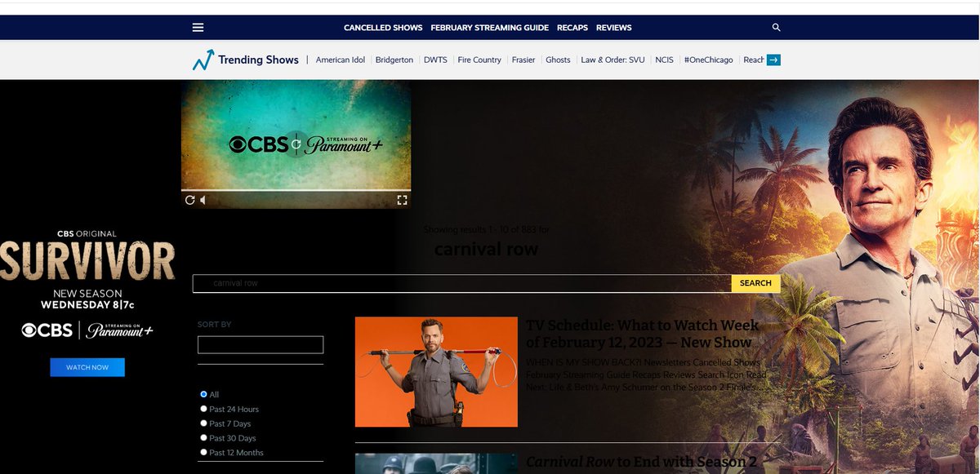Select NCIS trending link
This screenshot has width=980, height=474.
click(x=664, y=60)
